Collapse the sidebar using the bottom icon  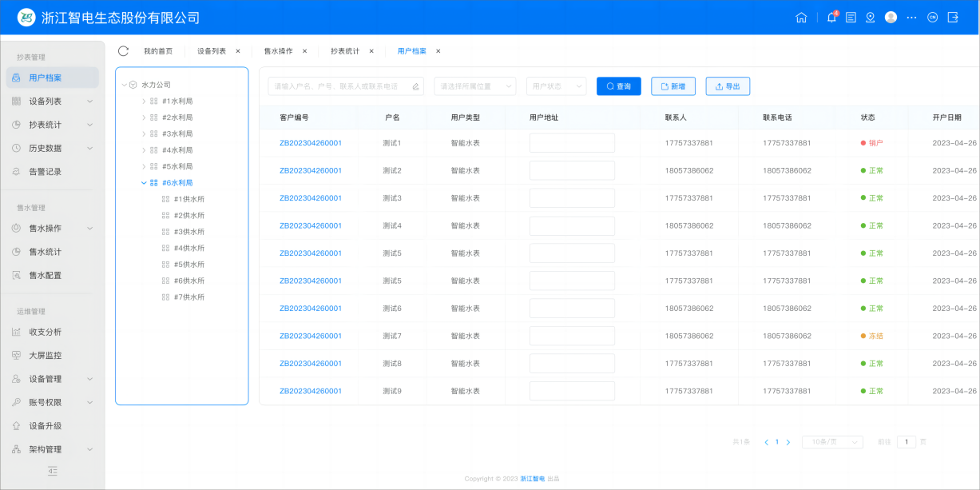click(53, 471)
